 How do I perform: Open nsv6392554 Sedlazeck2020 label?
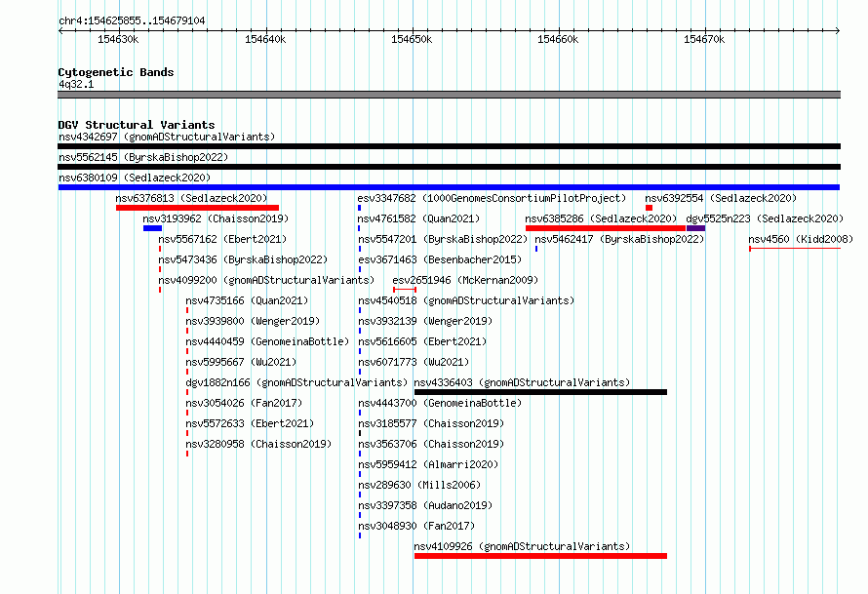721,198
